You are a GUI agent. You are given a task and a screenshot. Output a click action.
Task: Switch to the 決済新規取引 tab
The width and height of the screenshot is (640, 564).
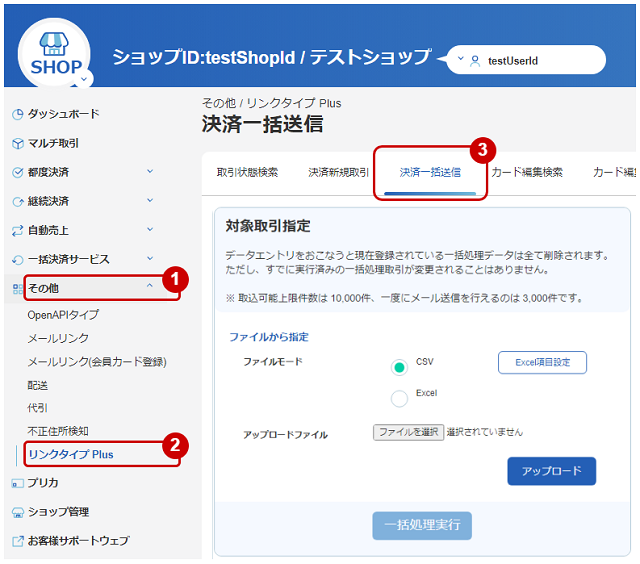coord(338,173)
